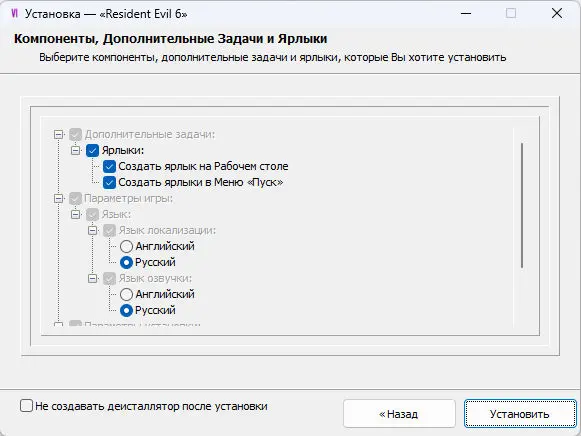Collapse the Дополнительные задачи tree node
The height and width of the screenshot is (436, 581).
point(58,134)
